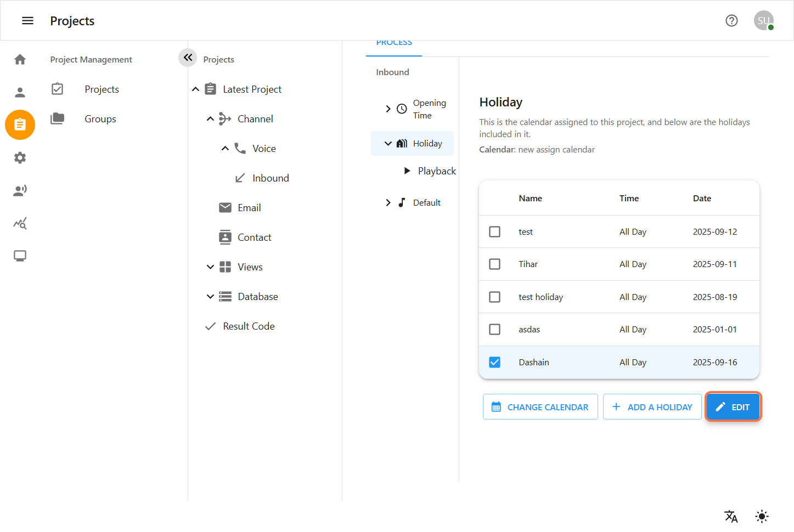Open the monitor icon in sidebar
This screenshot has height=532, width=794.
[x=20, y=256]
